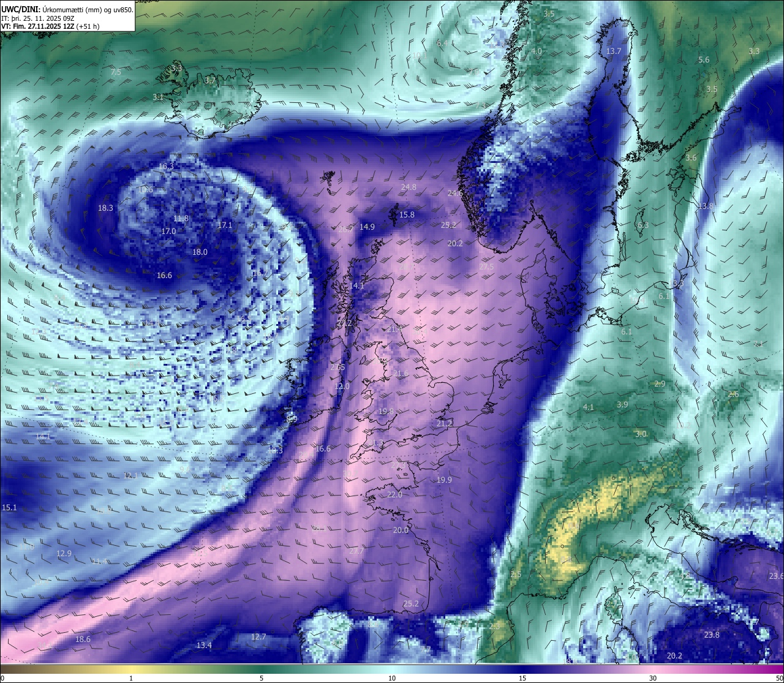Click the map value 23.8 in the Mediterranean

[x=712, y=635]
